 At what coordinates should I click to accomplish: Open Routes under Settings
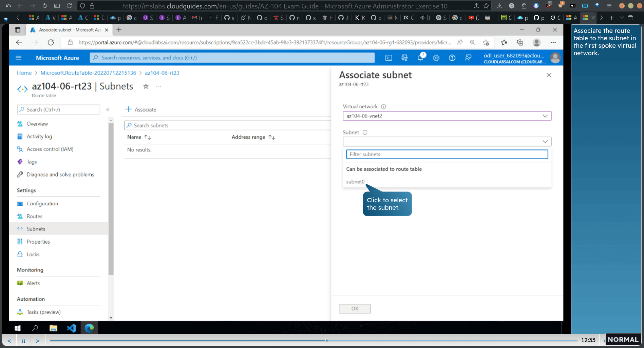35,216
